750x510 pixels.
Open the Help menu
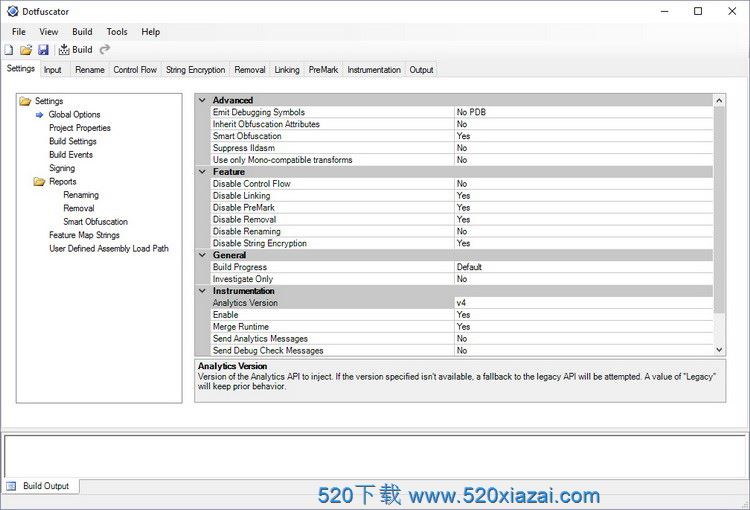pyautogui.click(x=150, y=32)
